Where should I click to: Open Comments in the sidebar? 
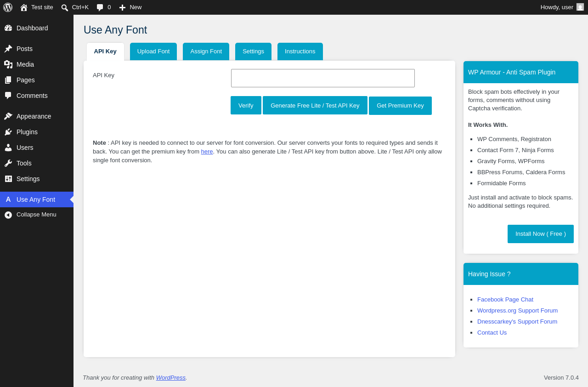(37, 96)
